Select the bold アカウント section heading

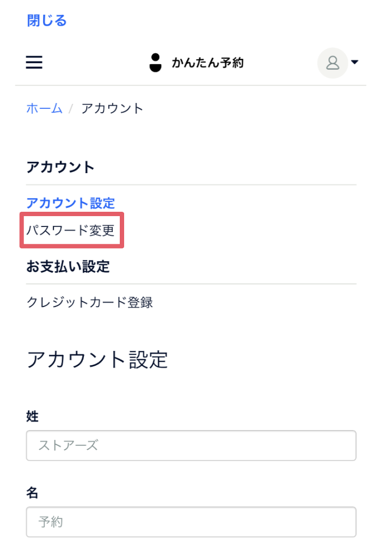pos(60,167)
